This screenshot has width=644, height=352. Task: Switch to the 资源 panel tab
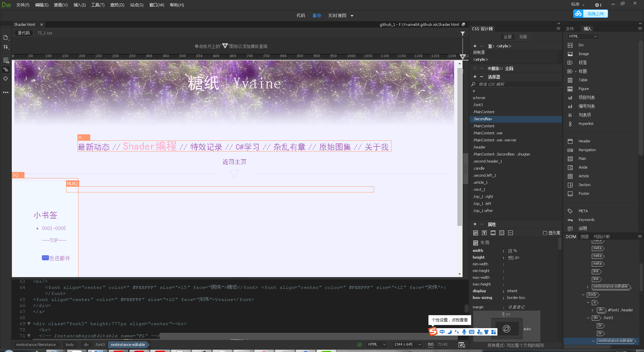(585, 237)
